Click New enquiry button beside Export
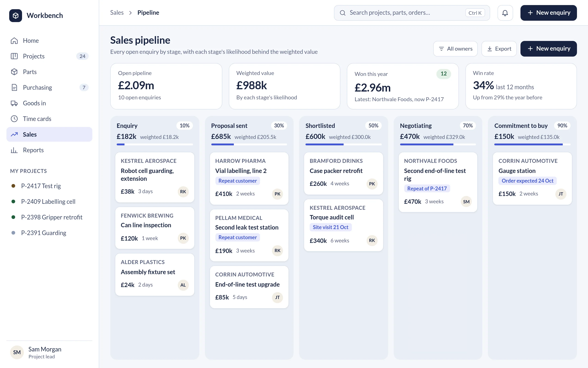 548,49
